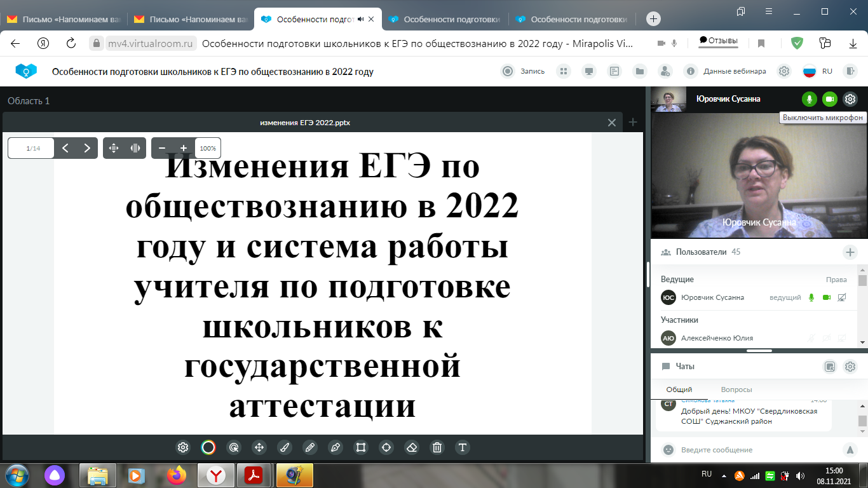The image size is (868, 488).
Task: Open Yandex Browser taskbar icon
Action: coord(216,475)
